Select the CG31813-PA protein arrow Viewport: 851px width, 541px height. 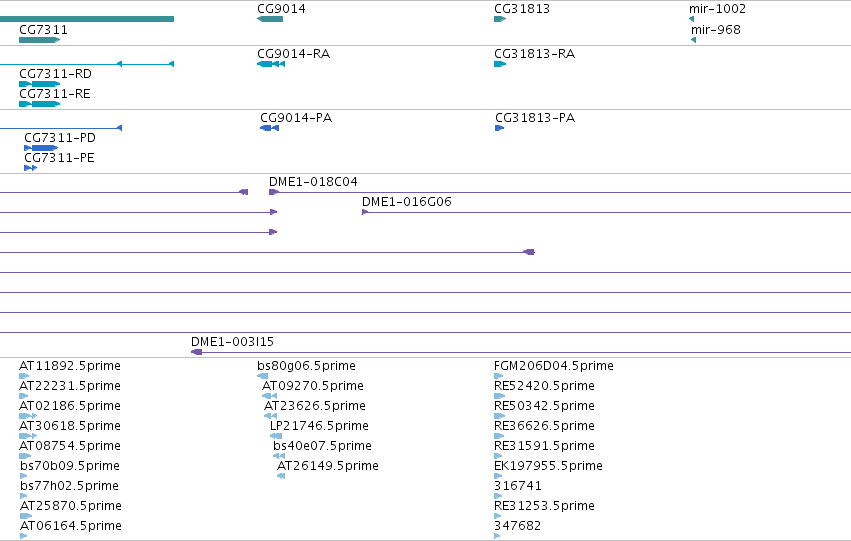pos(499,128)
